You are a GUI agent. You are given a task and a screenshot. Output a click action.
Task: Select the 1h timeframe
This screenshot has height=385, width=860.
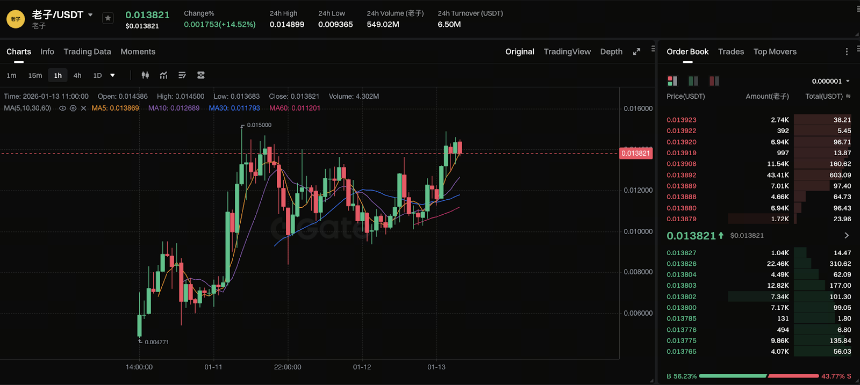click(x=57, y=75)
